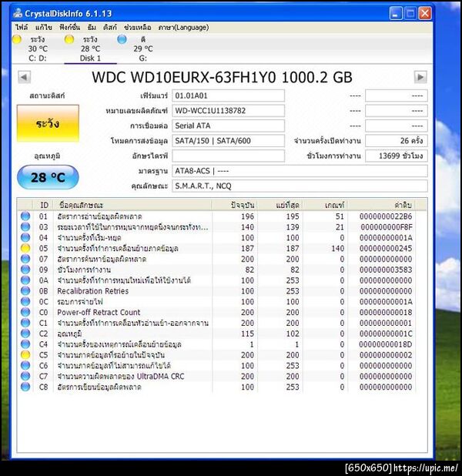The width and height of the screenshot is (462, 476).
Task: Click the blue icon beside UltraDMA CRC row
Action: point(25,376)
